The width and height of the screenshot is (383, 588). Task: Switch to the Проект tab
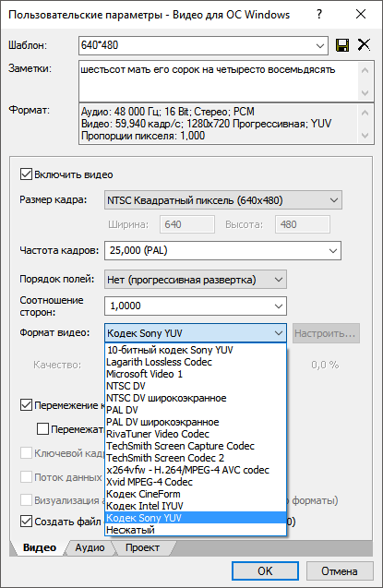(142, 548)
